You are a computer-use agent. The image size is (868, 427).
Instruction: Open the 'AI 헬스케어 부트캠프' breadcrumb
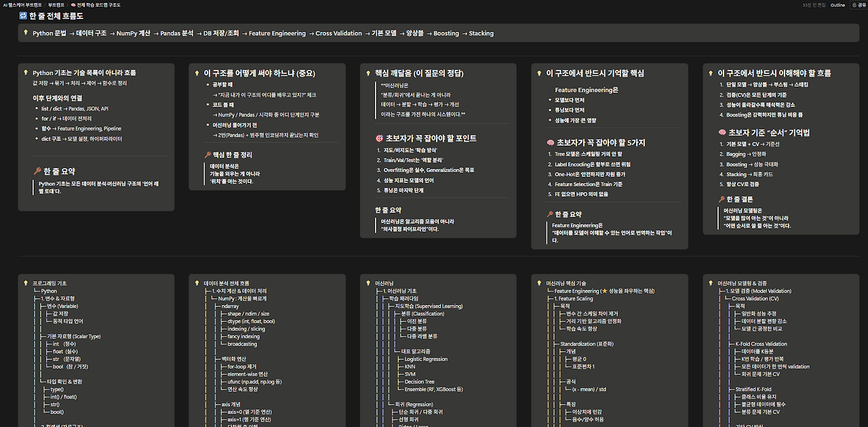point(22,5)
